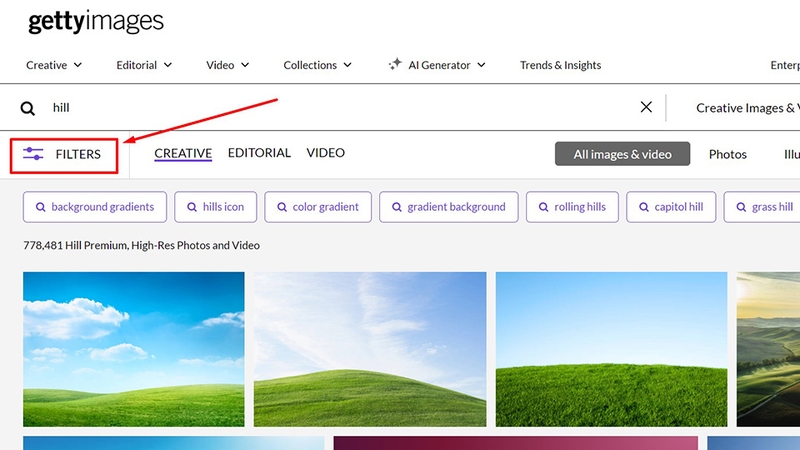
Task: Expand the Video menu chevron
Action: tap(245, 65)
